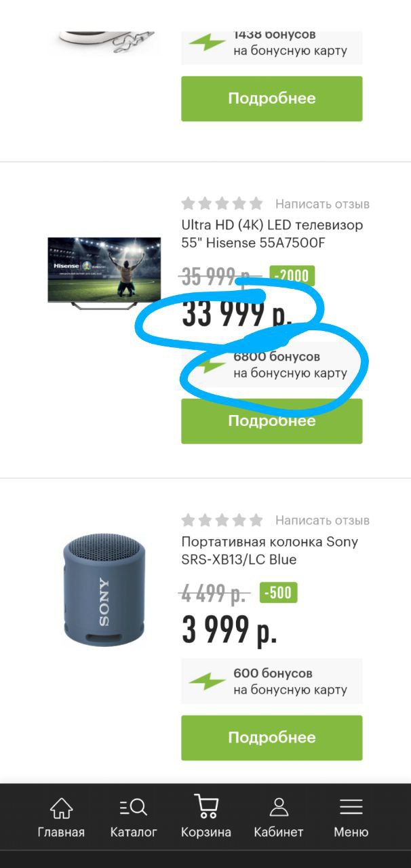Open Написать отзыв link for Sony speaker
The image size is (411, 868).
322,521
